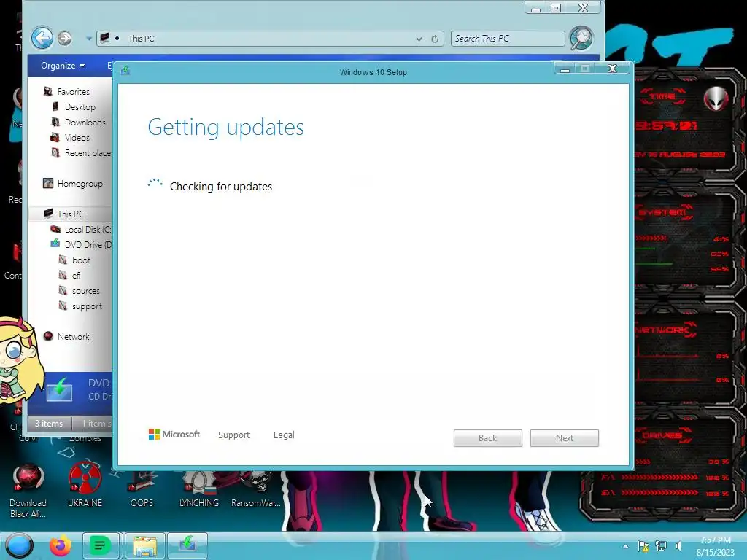Open Videos in the navigation pane
This screenshot has height=560, width=747.
(77, 138)
